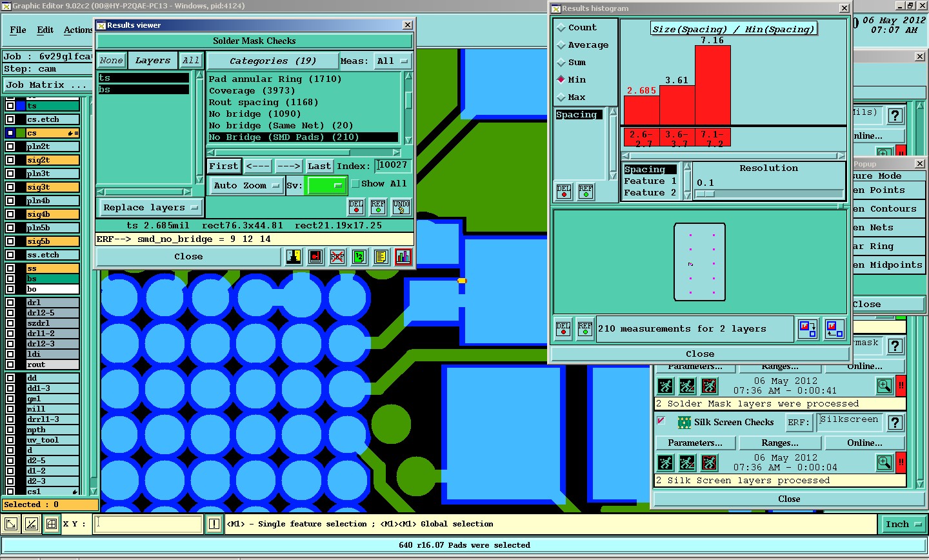Click the green numbered-page icon in Results viewer

pyautogui.click(x=359, y=257)
